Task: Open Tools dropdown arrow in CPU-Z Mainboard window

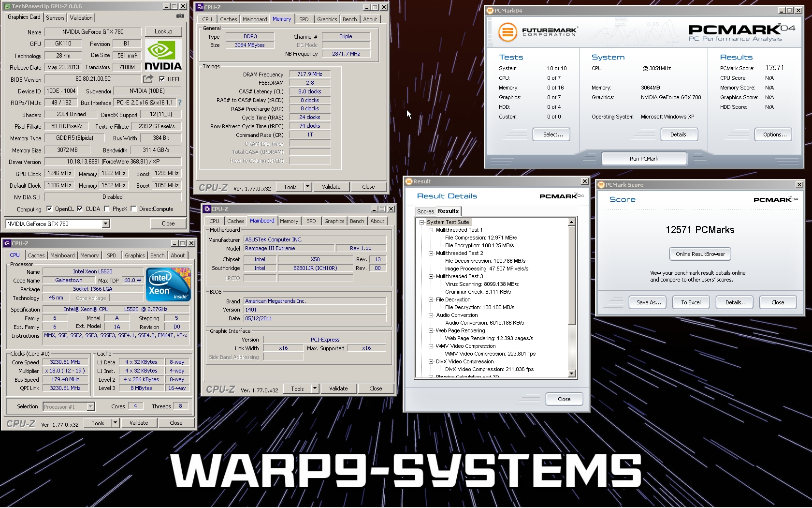Action: click(x=315, y=388)
